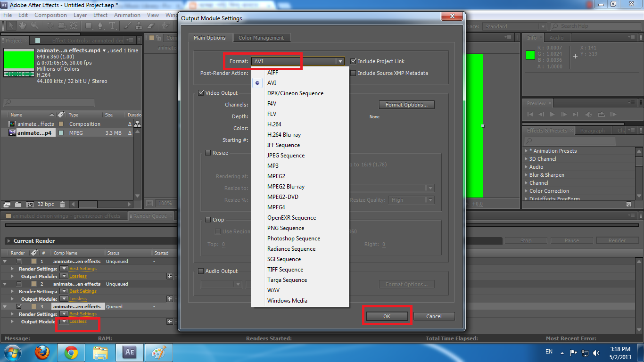Jump to first frame in Preview panel
Image resolution: width=644 pixels, height=362 pixels.
[530, 115]
